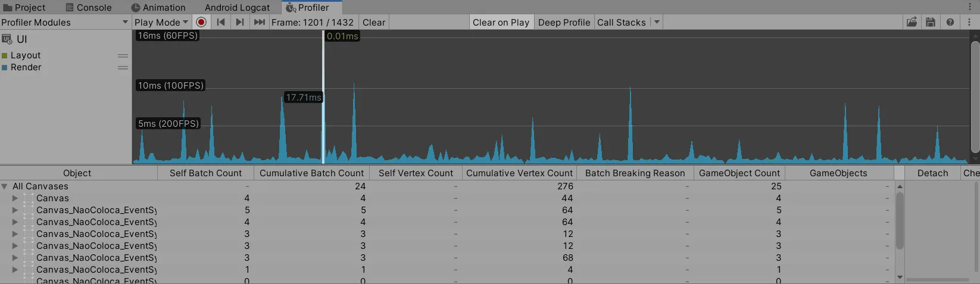Collapse the All Canvases tree row
The width and height of the screenshot is (980, 284).
[x=5, y=186]
